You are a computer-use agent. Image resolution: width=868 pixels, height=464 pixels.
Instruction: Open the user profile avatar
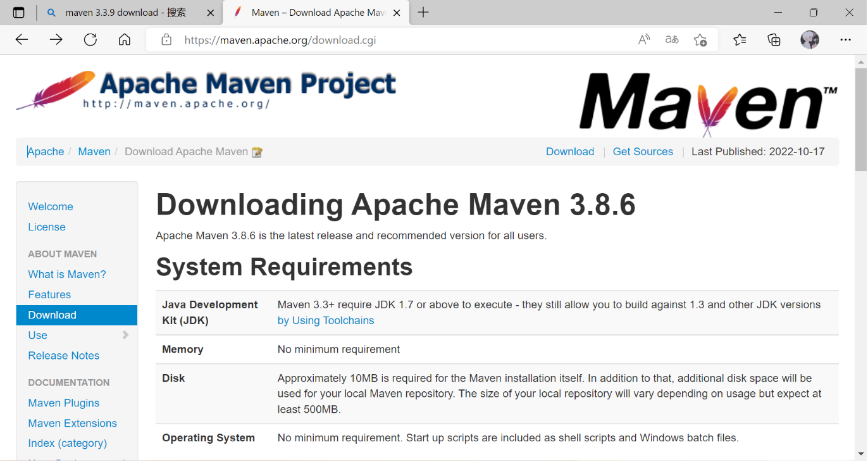810,40
